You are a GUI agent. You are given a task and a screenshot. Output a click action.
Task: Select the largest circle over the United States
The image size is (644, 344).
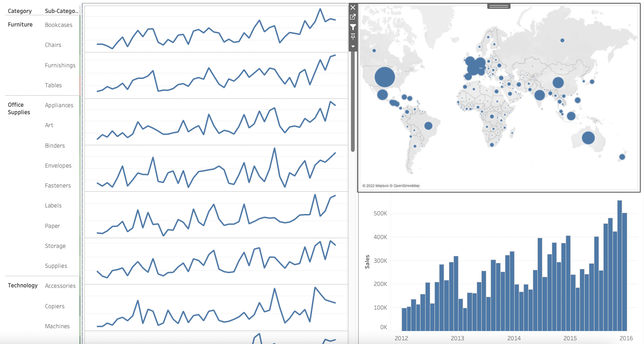coord(384,77)
